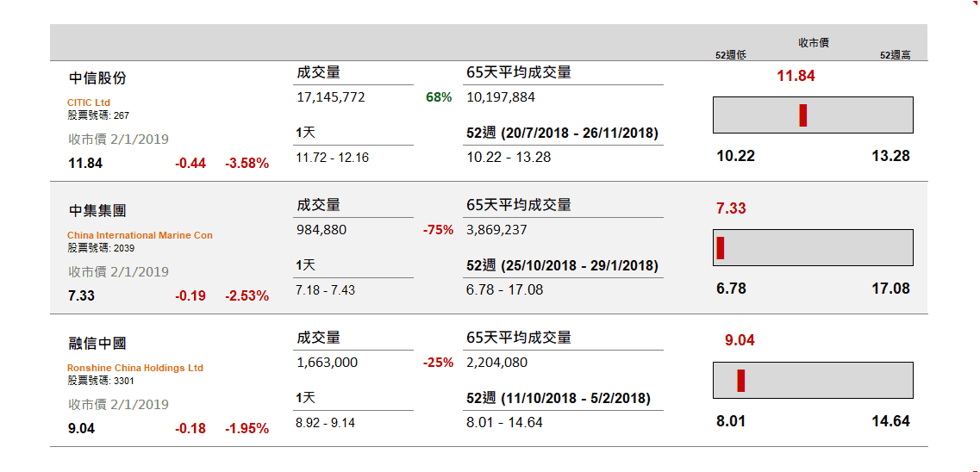Click the 中信股份 stock name
The width and height of the screenshot is (980, 472).
point(97,78)
